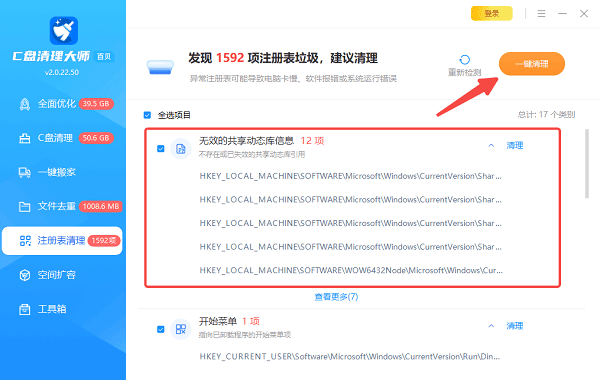Select the WOW6432Node registry entry
The height and width of the screenshot is (380, 600).
(351, 271)
